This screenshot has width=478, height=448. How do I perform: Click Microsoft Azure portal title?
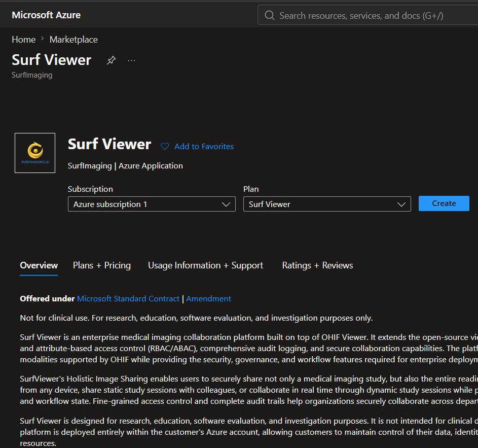[46, 15]
